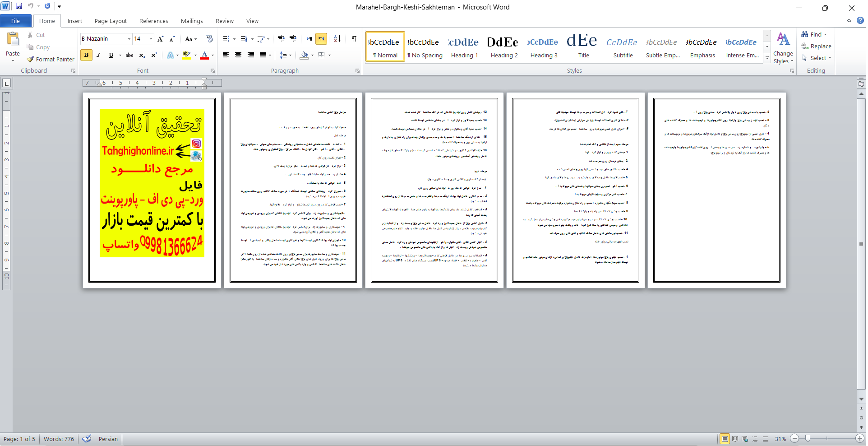Click the Web Layout view icon

[745, 439]
